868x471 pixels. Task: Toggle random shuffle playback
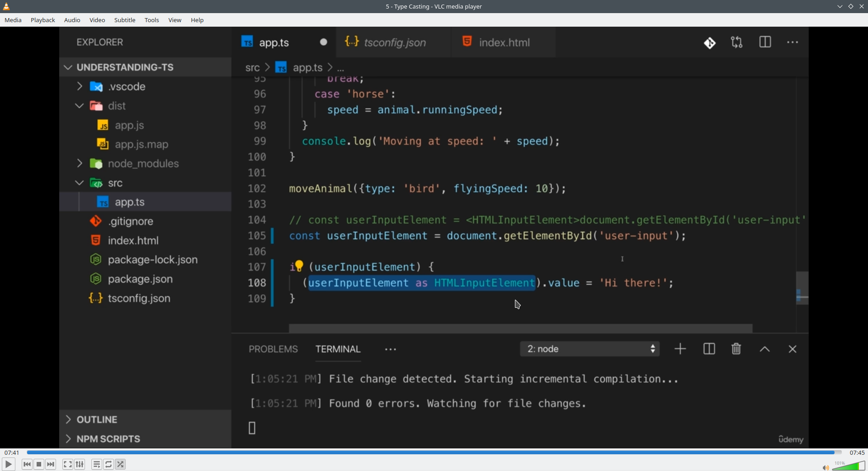click(x=121, y=464)
